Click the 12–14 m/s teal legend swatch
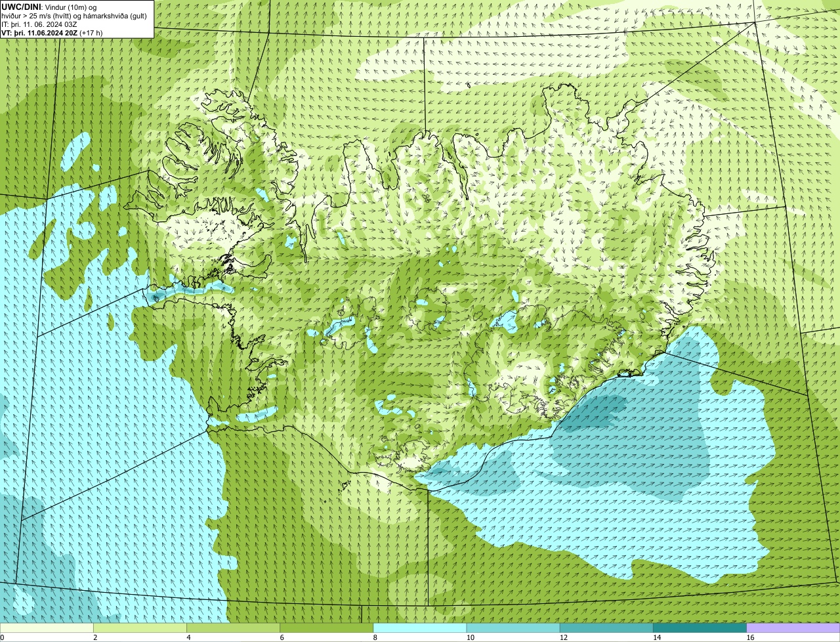 (606, 628)
